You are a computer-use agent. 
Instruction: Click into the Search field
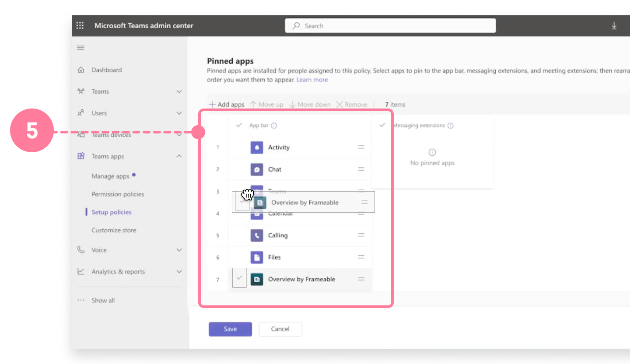(x=390, y=26)
